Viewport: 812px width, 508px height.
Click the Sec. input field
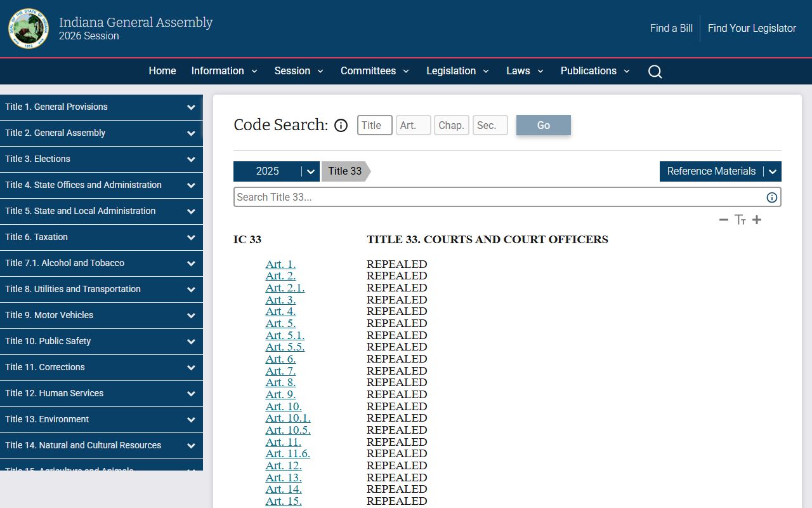490,125
